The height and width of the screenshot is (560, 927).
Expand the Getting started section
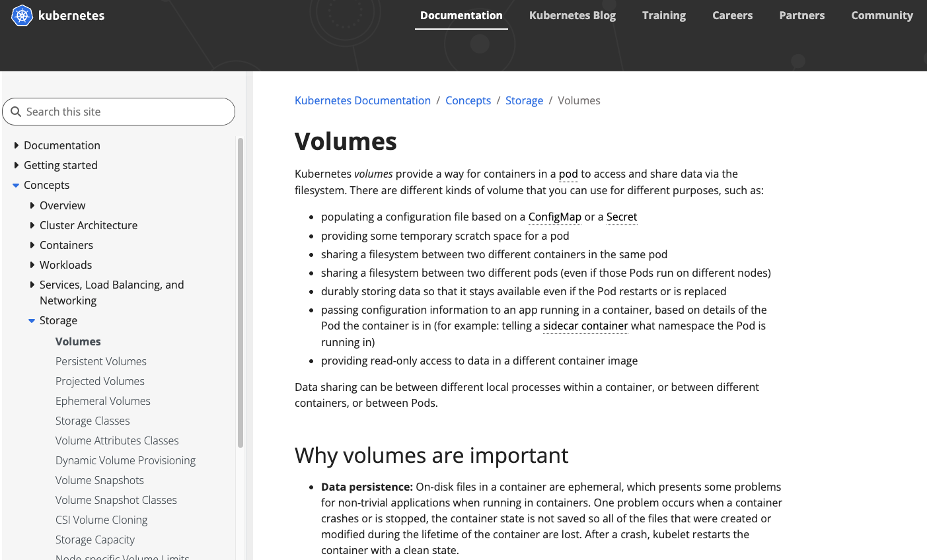[16, 165]
